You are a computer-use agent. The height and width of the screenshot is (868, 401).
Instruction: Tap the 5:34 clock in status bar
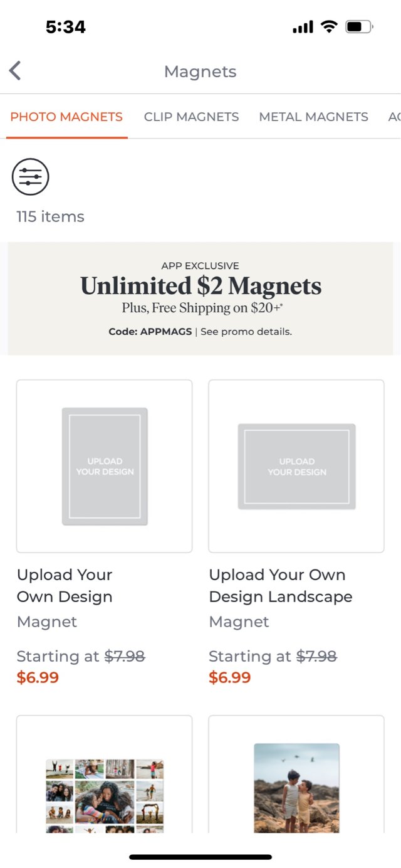point(66,27)
